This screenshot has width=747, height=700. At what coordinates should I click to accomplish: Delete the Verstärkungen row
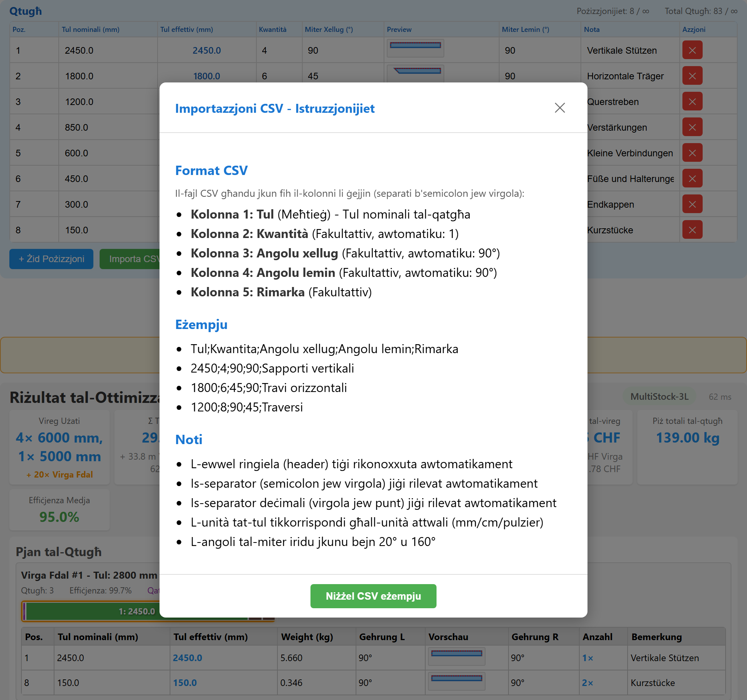692,127
